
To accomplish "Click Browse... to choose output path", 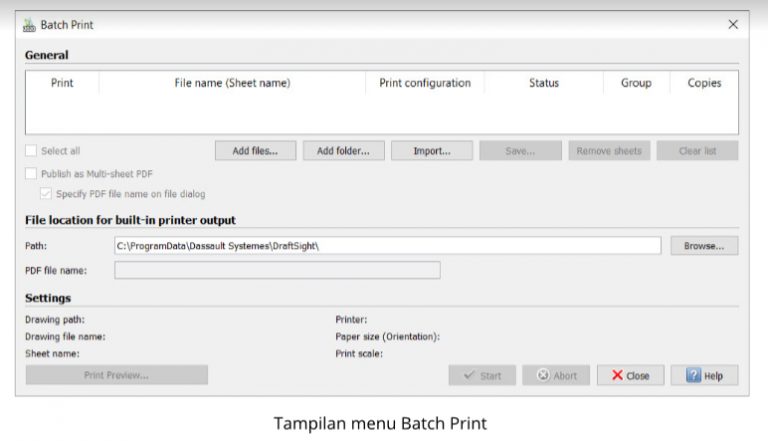I will [x=704, y=246].
